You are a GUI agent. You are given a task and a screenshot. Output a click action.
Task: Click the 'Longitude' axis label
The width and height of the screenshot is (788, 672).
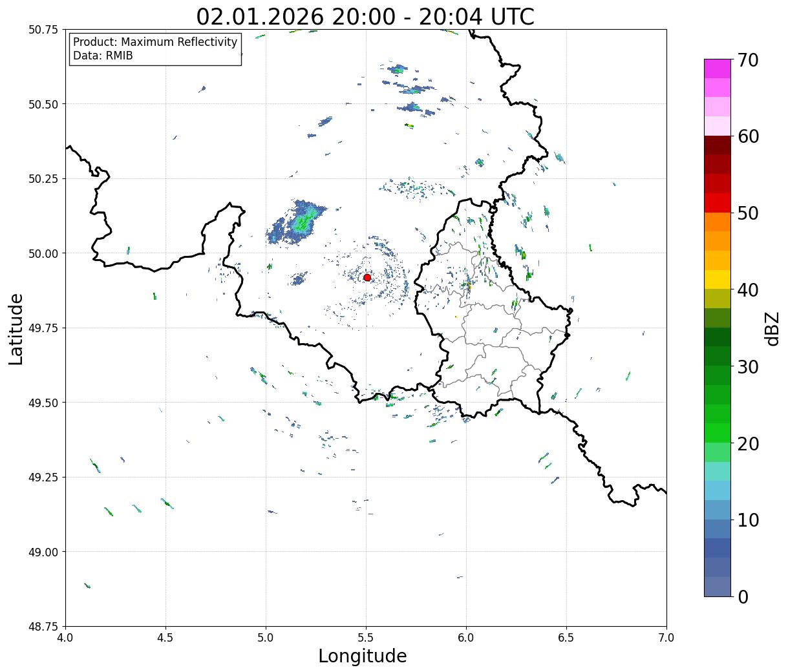363,656
